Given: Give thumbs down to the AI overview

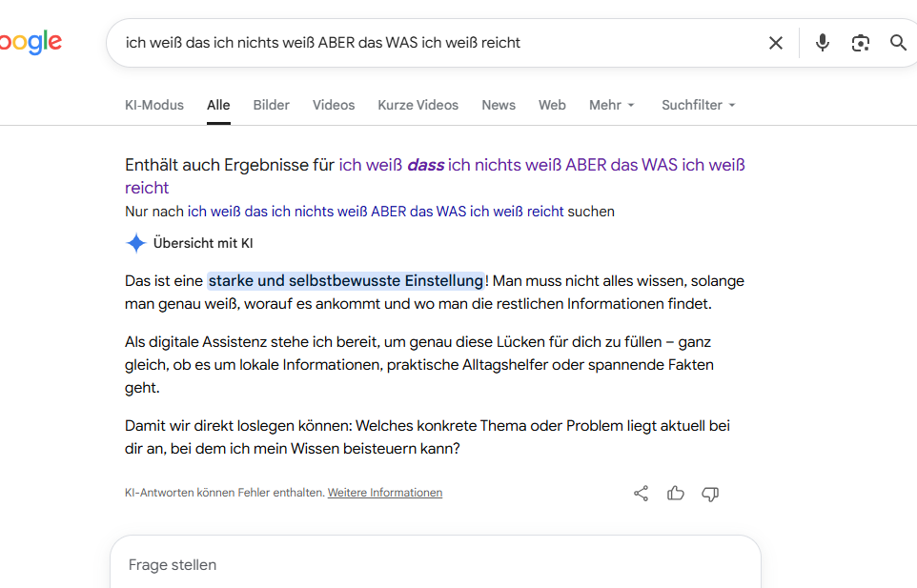Looking at the screenshot, I should [710, 494].
